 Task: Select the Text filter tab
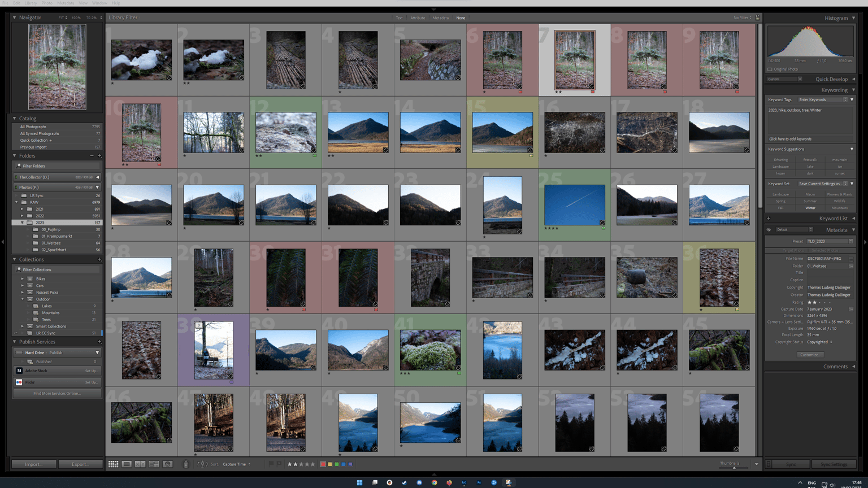click(x=399, y=18)
